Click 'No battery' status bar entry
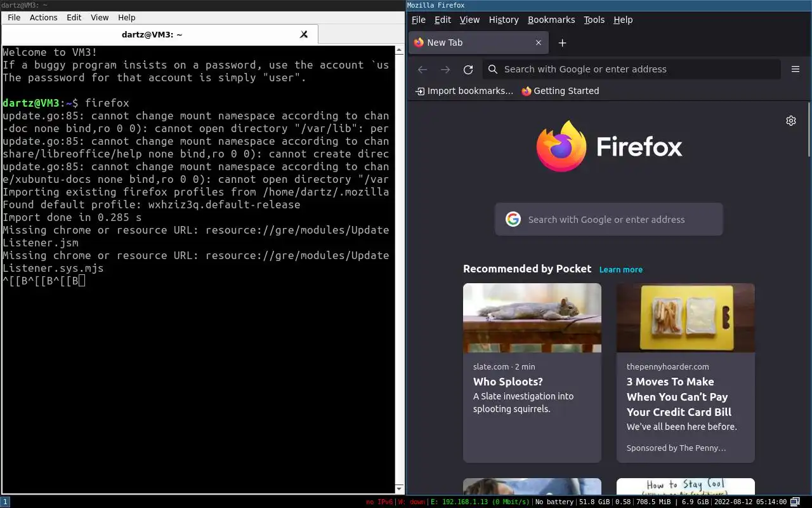 tap(554, 502)
